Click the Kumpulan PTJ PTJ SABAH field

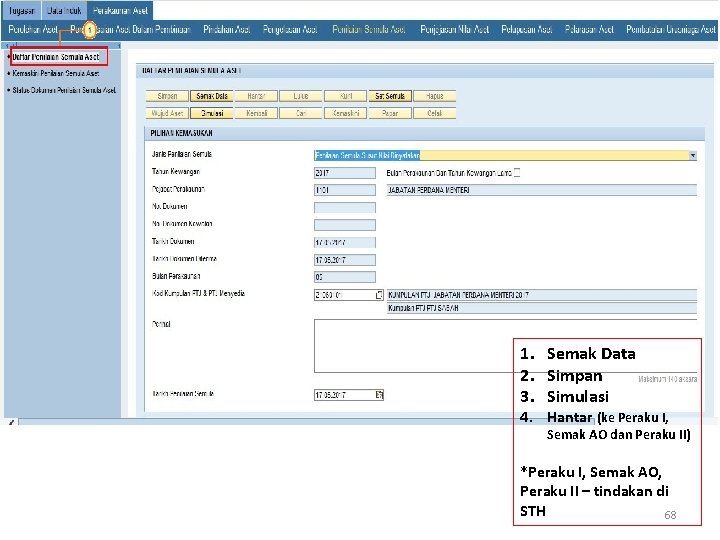click(x=542, y=308)
